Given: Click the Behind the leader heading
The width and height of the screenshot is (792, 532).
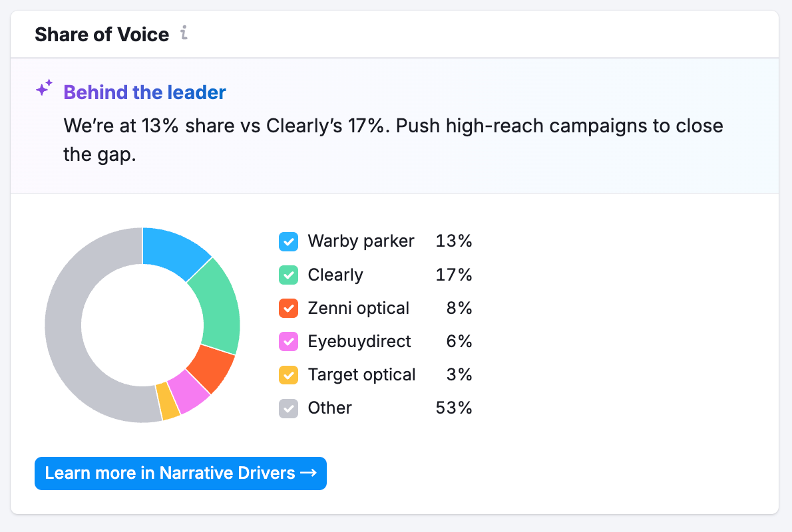Looking at the screenshot, I should click(144, 92).
